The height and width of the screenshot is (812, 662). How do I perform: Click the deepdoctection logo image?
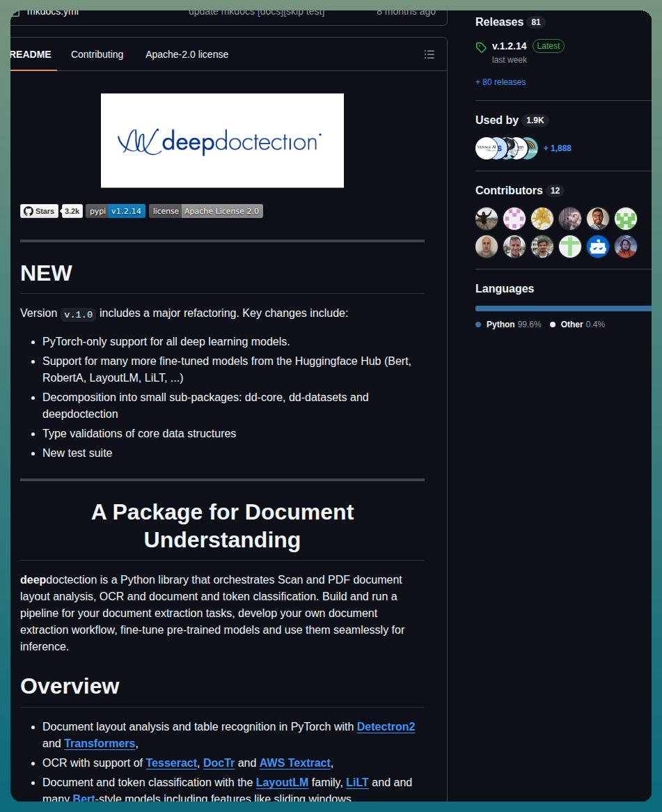pyautogui.click(x=222, y=141)
